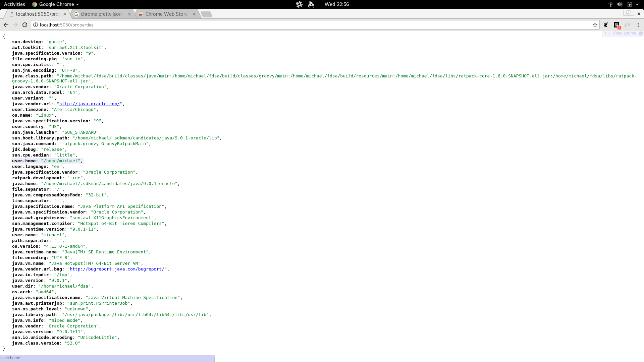Close the Chrome window with the X
Image resolution: width=644 pixels, height=362 pixels.
[x=639, y=14]
